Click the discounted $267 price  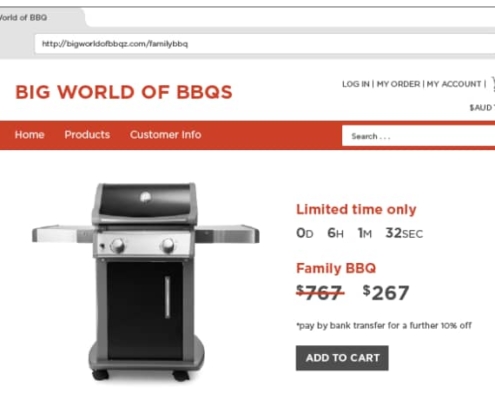click(x=386, y=293)
